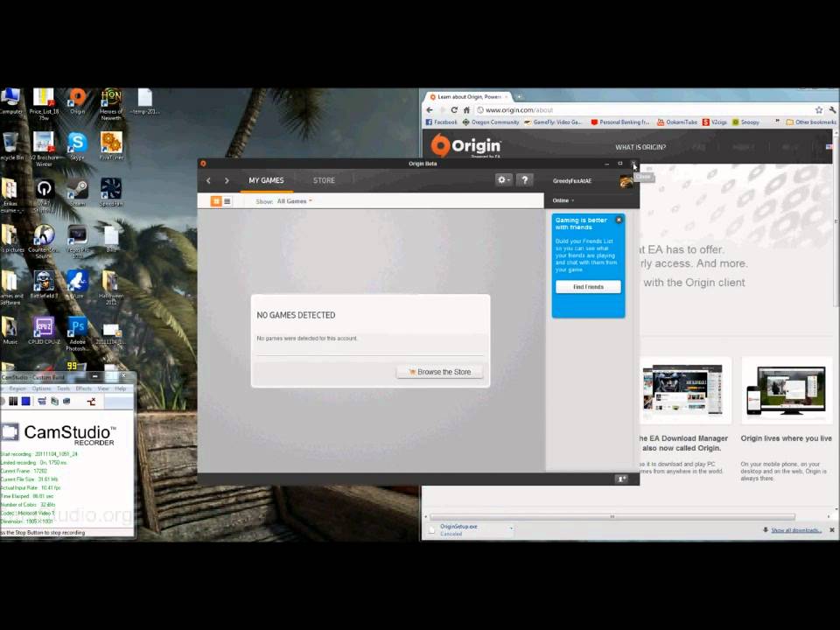Image resolution: width=840 pixels, height=630 pixels.
Task: Launch Heroes of Newerth desktop icon
Action: (111, 104)
